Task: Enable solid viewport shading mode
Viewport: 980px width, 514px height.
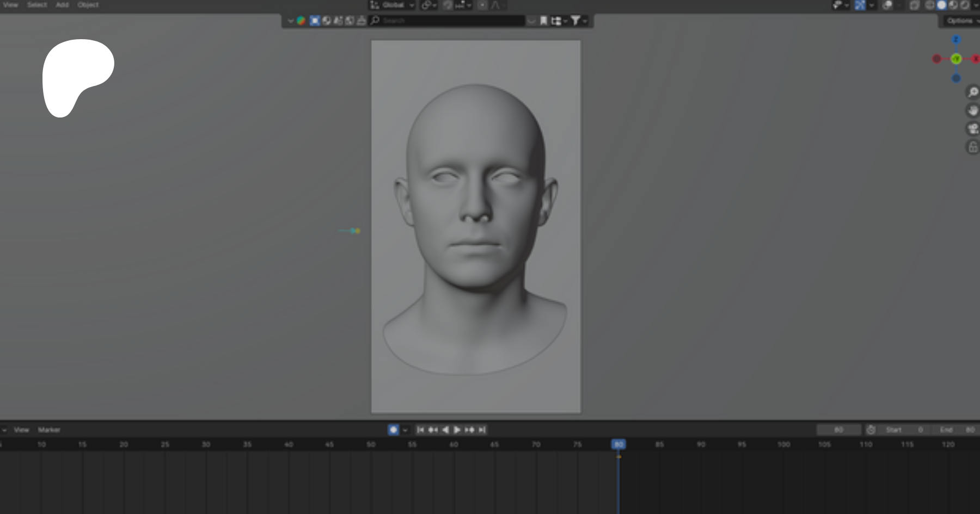Action: (941, 5)
